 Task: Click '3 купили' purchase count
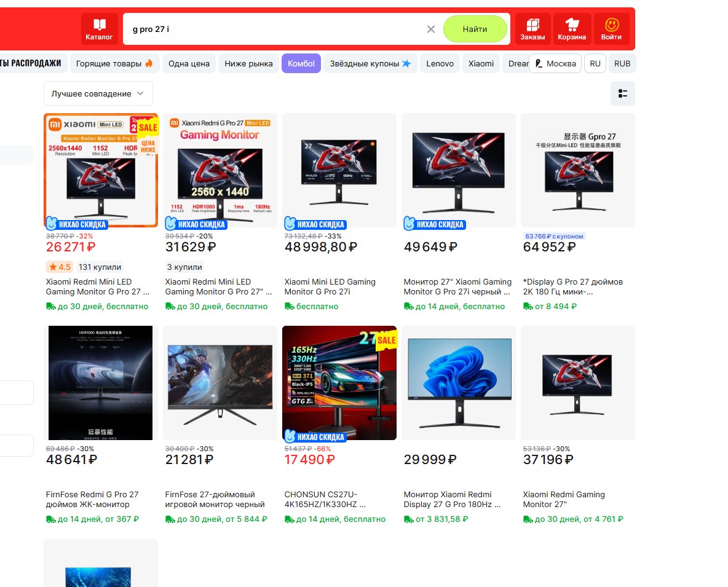[184, 267]
